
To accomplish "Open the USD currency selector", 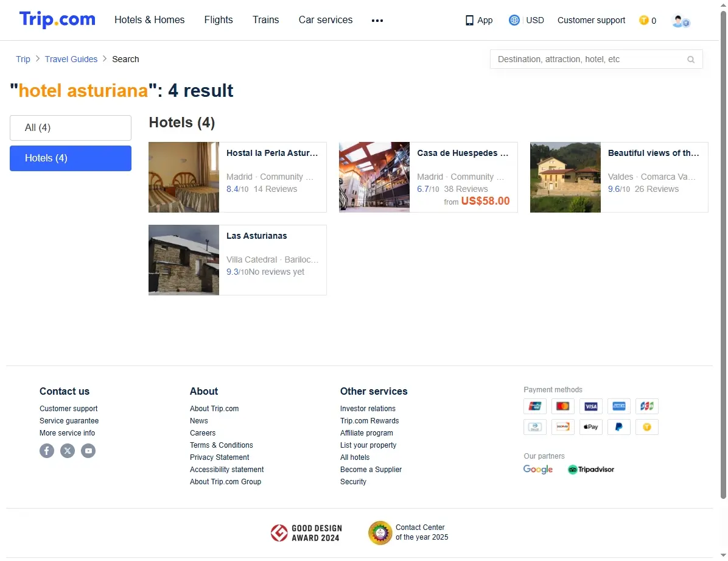I will [x=535, y=20].
